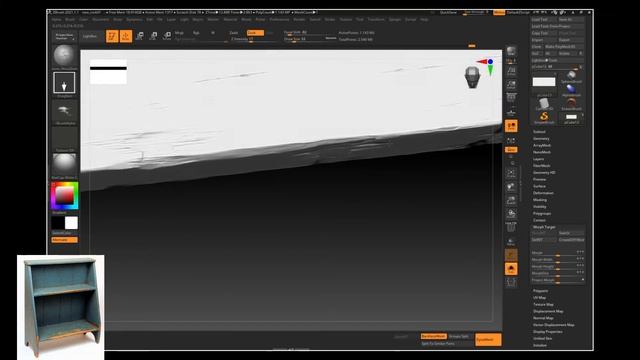This screenshot has height=360, width=640.
Task: Activate Draw mode button next to Edit
Action: click(126, 36)
